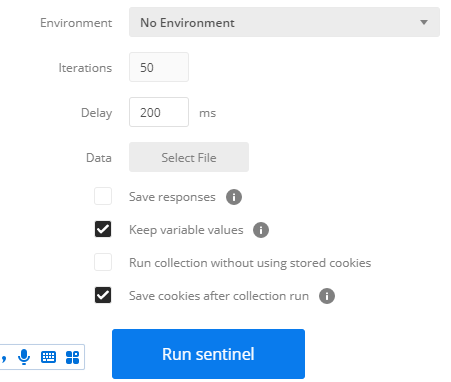The height and width of the screenshot is (382, 451).
Task: Click the Save cookies after collection run label
Action: [x=219, y=296]
